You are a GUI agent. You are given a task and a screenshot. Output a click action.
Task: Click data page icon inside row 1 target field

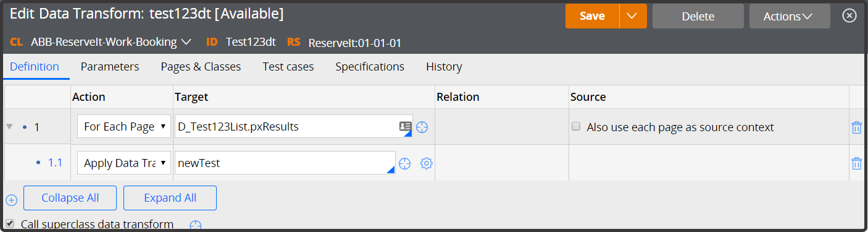(405, 126)
